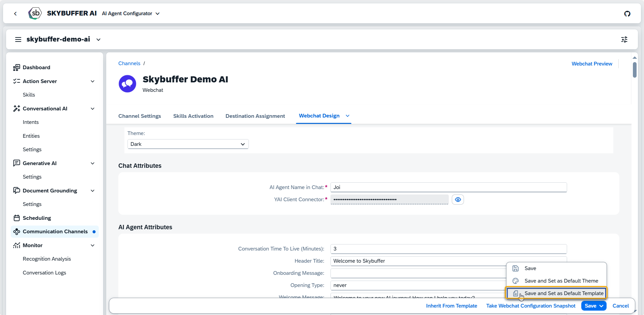Click the Skybuffer sb logo
644x315 pixels.
35,13
